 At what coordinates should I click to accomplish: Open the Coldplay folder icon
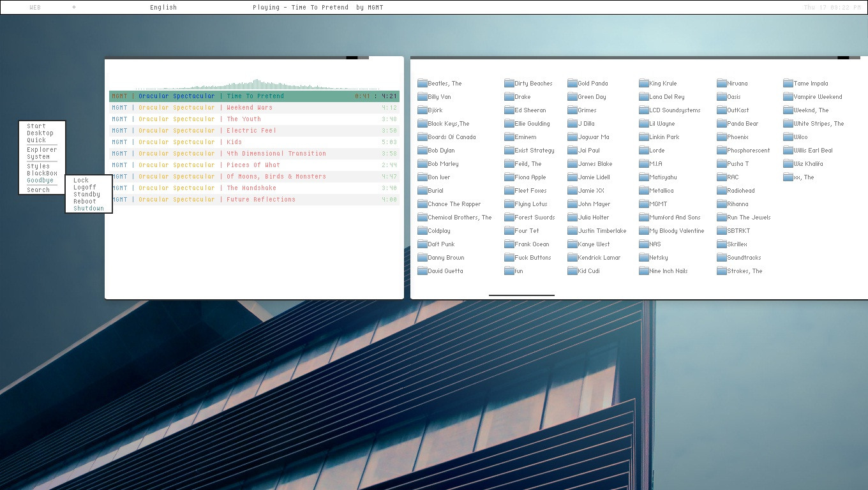[423, 231]
